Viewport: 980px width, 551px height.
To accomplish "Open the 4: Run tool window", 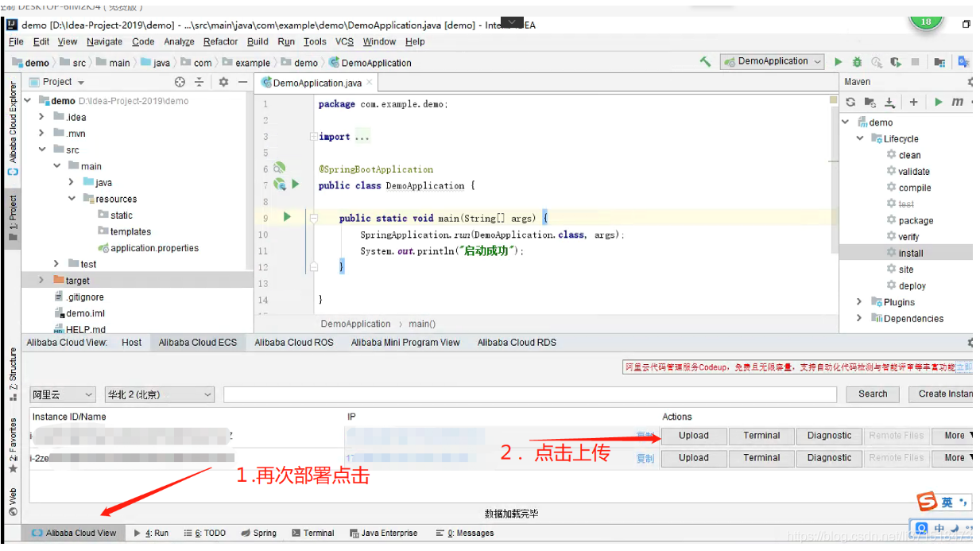I will (152, 534).
